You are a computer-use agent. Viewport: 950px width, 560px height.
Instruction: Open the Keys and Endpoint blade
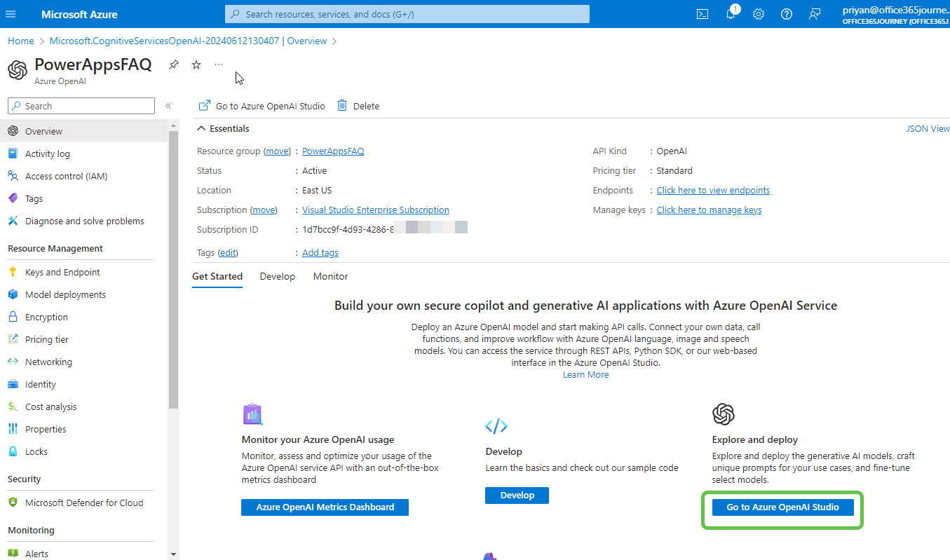(x=62, y=271)
